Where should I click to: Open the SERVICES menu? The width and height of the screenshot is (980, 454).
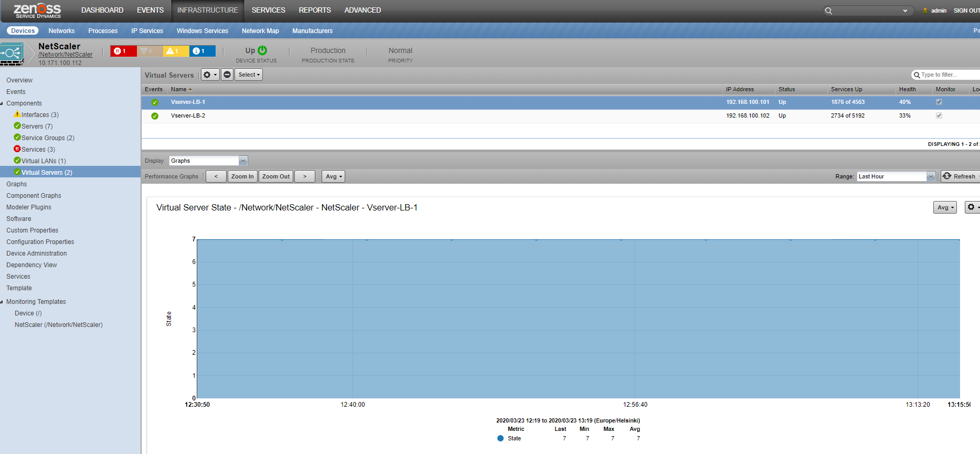(x=269, y=10)
